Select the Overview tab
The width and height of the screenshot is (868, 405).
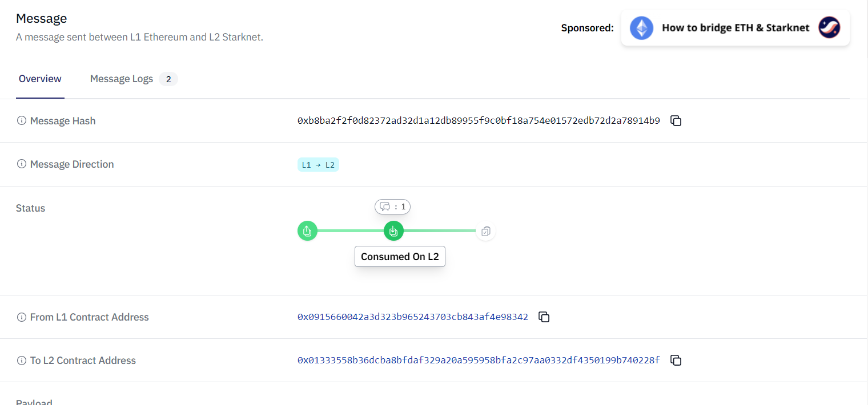click(x=40, y=78)
